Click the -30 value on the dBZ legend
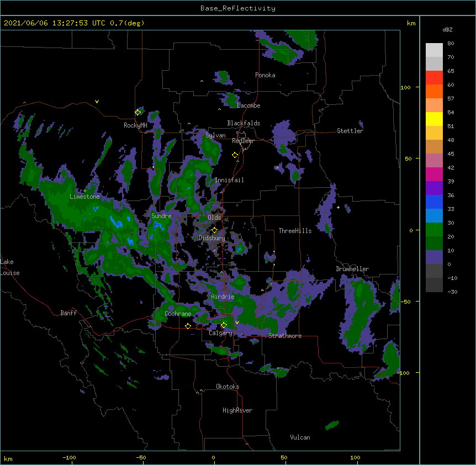The width and height of the screenshot is (476, 465). [452, 292]
